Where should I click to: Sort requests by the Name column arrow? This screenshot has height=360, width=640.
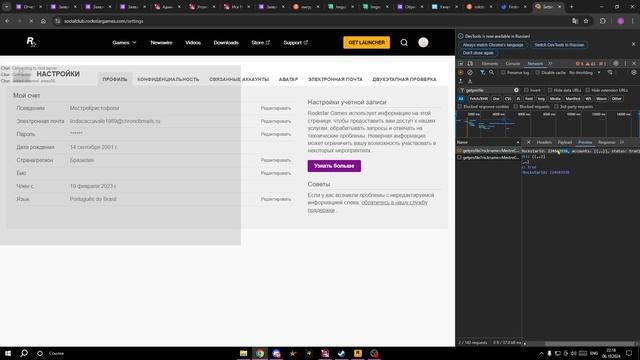coord(518,142)
